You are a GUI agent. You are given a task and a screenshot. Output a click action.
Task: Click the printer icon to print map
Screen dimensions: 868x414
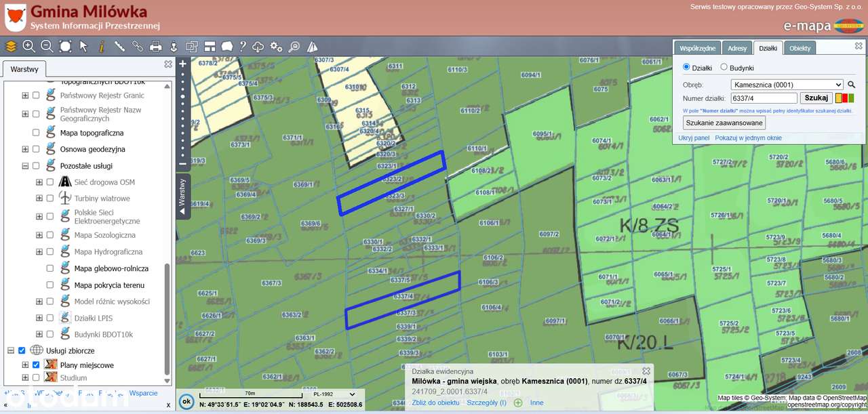pyautogui.click(x=156, y=47)
